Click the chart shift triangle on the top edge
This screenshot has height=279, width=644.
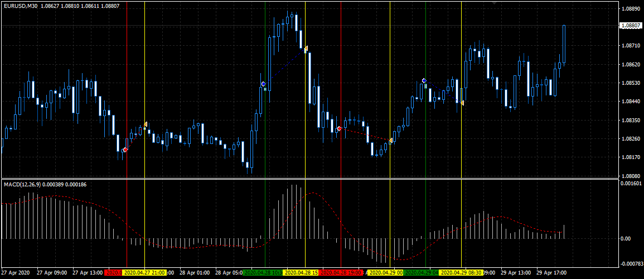495,3
